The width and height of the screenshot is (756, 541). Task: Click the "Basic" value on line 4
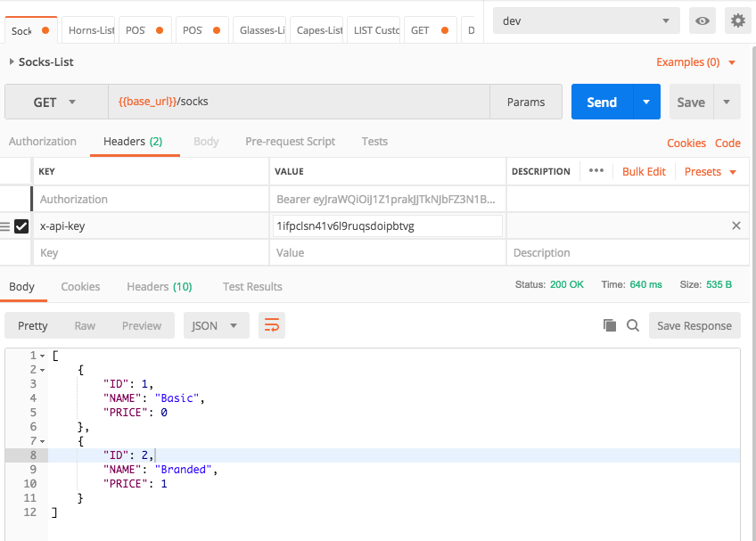tap(177, 398)
